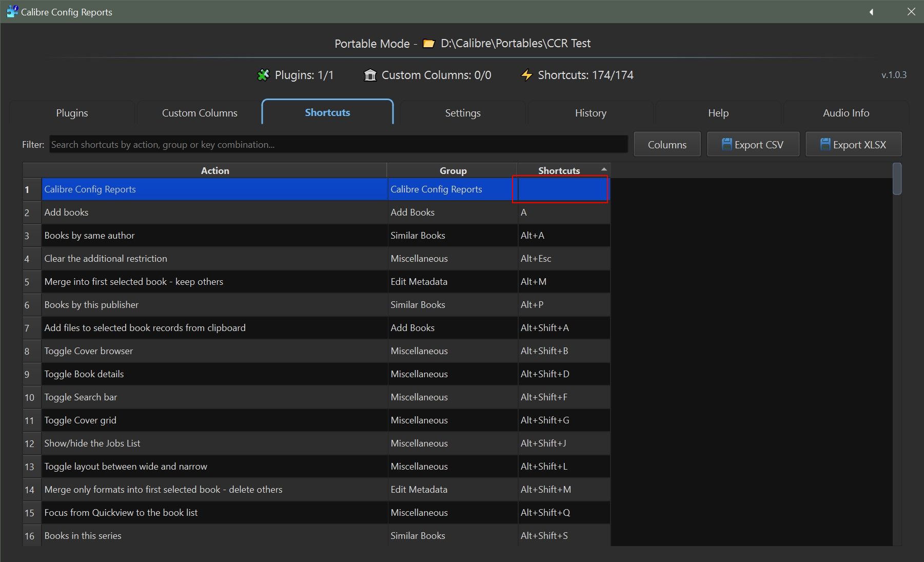Select the Toggle Cover browser row
Image resolution: width=924 pixels, height=562 pixels.
[214, 351]
